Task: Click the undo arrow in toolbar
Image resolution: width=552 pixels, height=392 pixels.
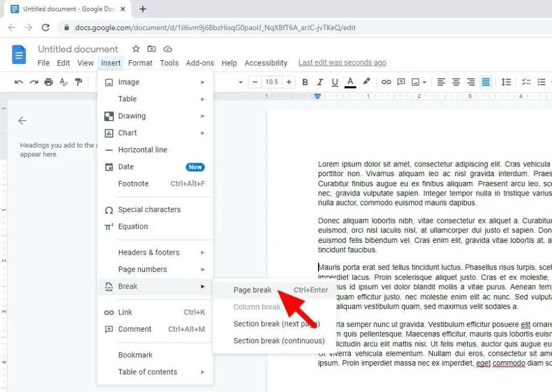Action: click(x=19, y=82)
